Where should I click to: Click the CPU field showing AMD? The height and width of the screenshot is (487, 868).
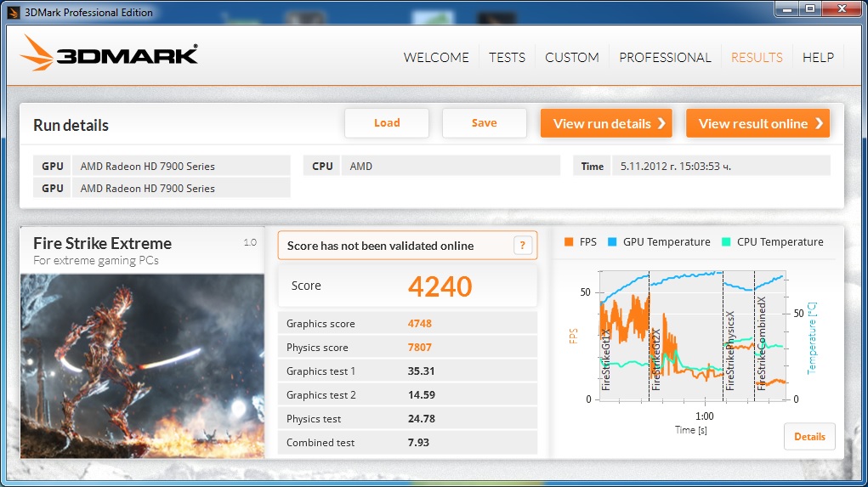point(451,166)
